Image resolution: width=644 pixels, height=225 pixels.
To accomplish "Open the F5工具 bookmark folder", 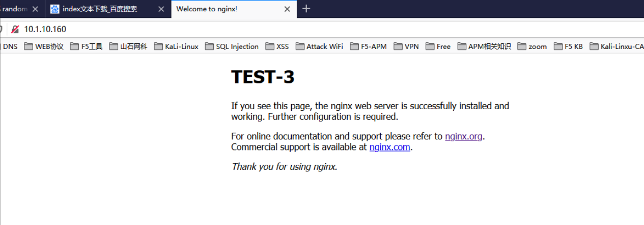I will [x=86, y=46].
